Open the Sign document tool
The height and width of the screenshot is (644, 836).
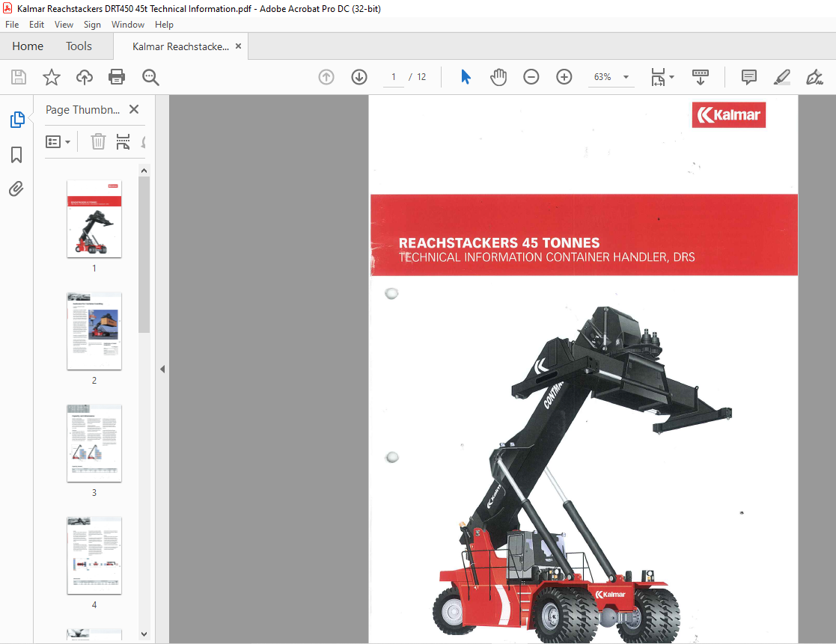[815, 77]
